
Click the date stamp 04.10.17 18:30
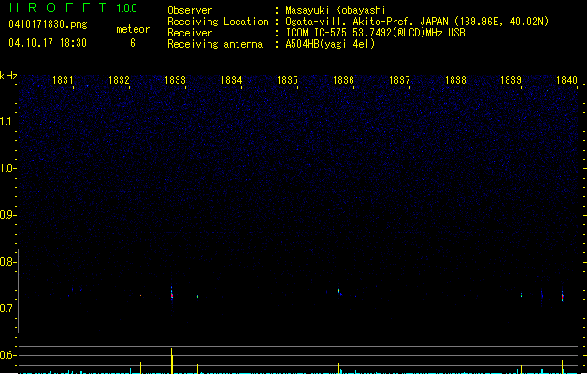click(48, 43)
